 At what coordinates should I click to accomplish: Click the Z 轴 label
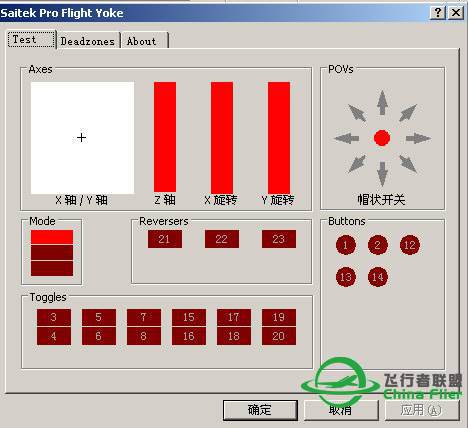coord(165,200)
